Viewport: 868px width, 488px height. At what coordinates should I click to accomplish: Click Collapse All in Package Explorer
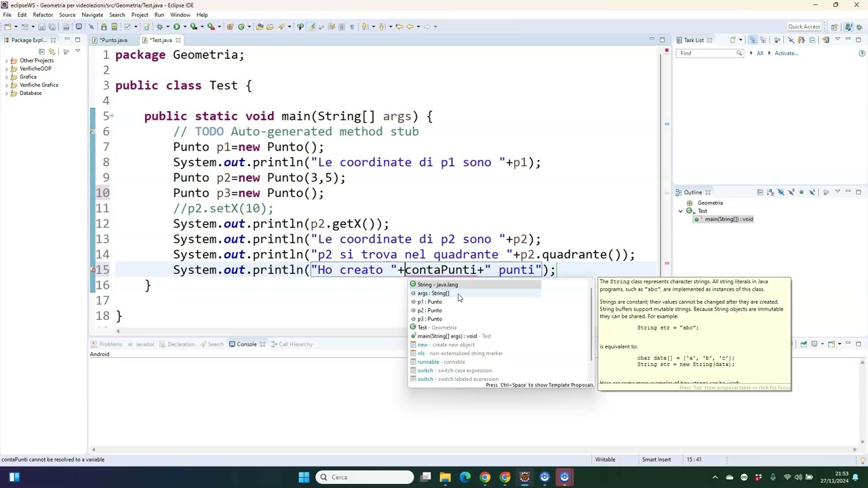(x=41, y=52)
